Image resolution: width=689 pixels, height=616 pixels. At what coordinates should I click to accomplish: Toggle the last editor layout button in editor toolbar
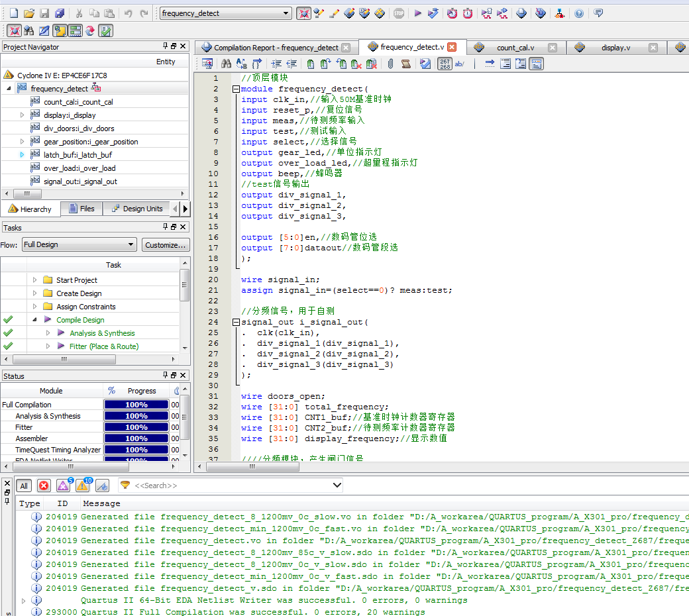click(537, 64)
